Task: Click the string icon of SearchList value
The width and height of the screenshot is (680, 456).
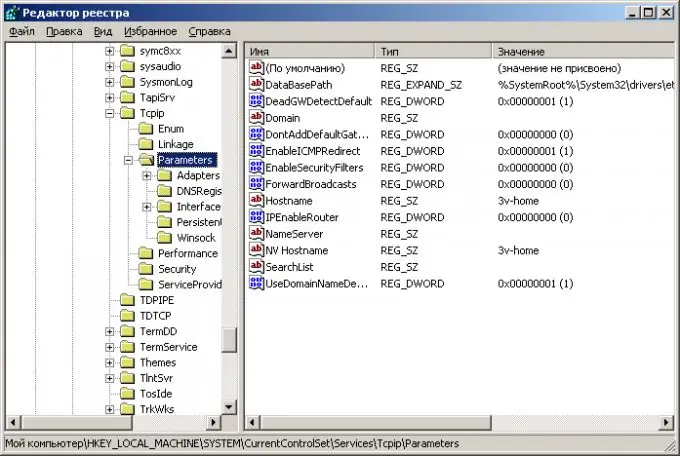Action: tap(256, 266)
